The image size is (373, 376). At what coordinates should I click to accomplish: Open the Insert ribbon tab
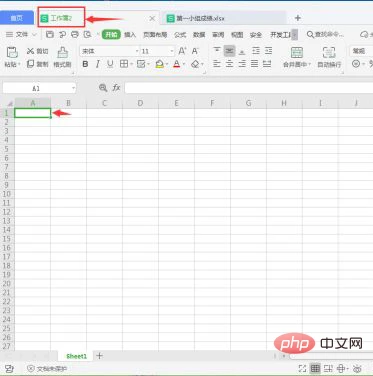[x=130, y=35]
